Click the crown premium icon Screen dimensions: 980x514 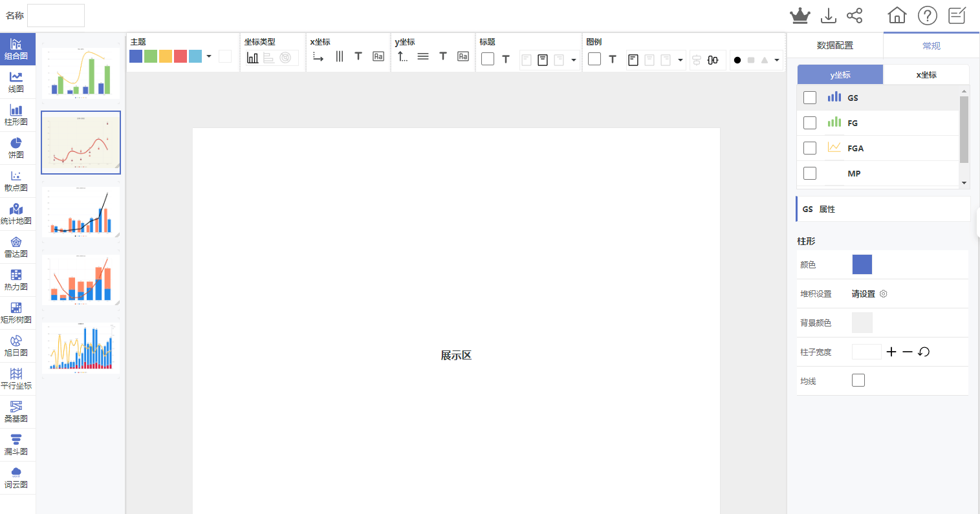pos(800,16)
